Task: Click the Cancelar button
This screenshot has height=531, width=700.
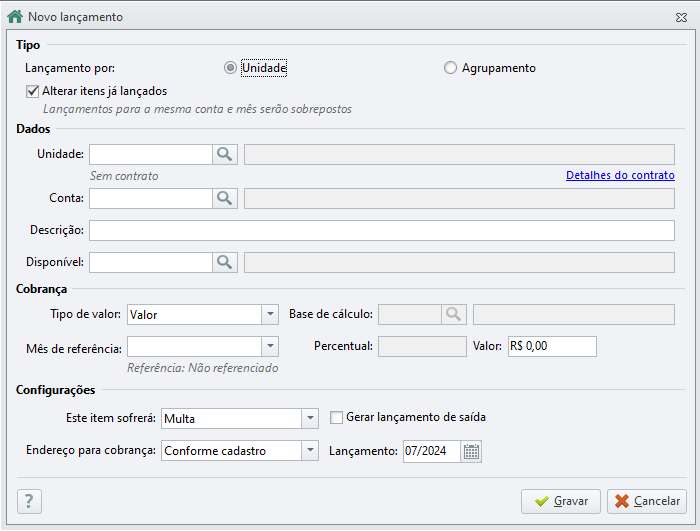Action: (x=646, y=502)
